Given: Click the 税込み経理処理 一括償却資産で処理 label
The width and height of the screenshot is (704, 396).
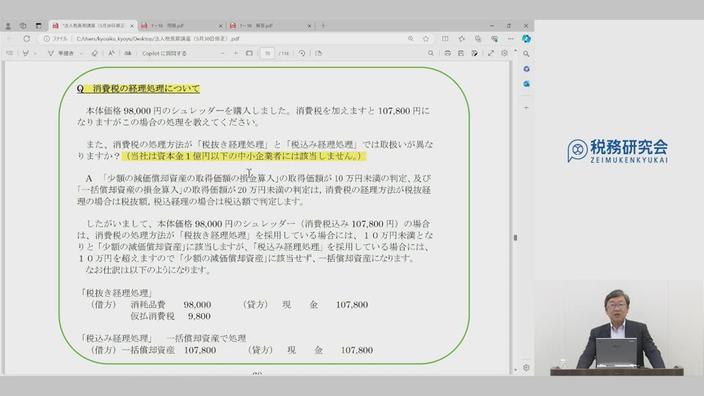Looking at the screenshot, I should point(163,338).
